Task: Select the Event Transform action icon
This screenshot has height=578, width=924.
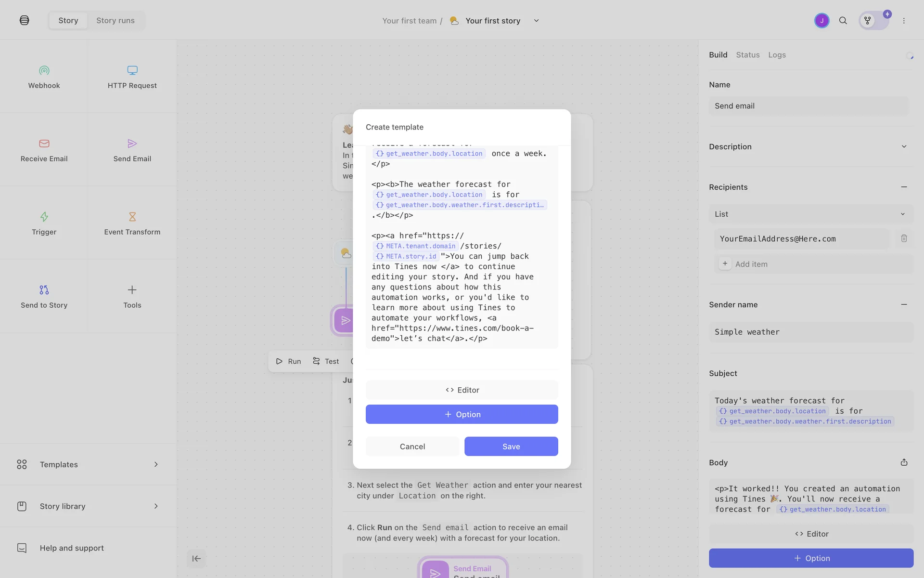Action: 132,217
